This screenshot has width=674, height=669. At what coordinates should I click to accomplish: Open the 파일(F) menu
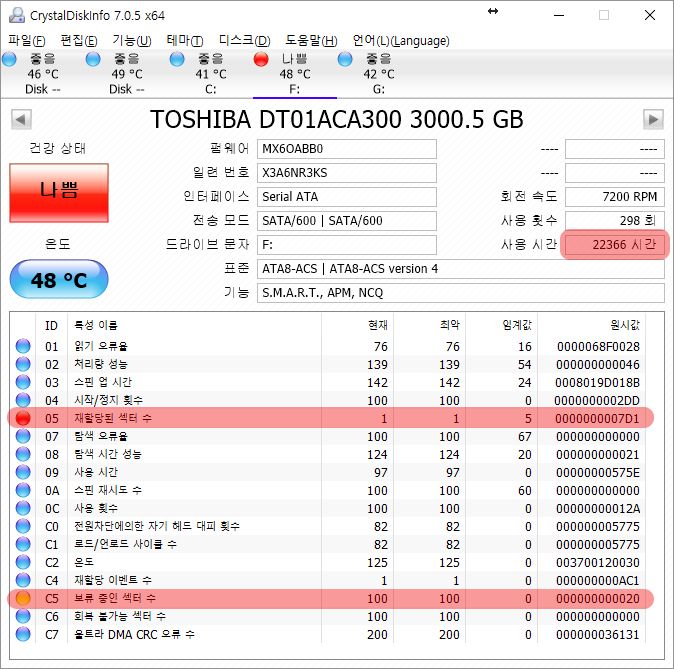[x=27, y=40]
